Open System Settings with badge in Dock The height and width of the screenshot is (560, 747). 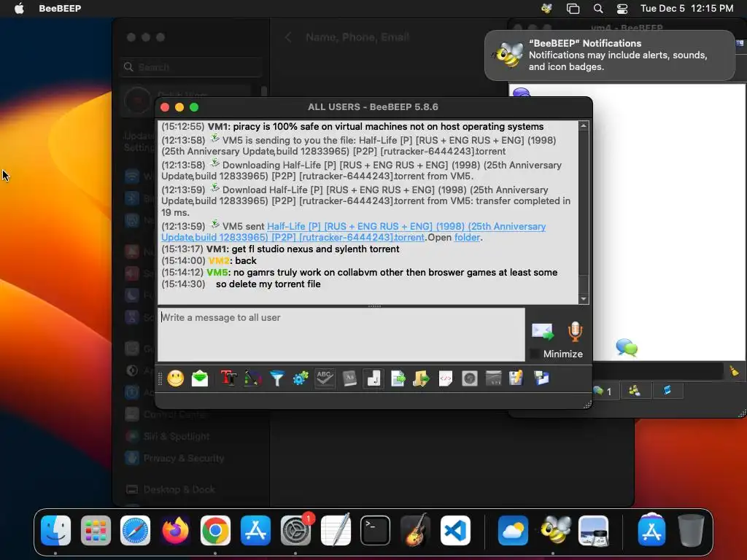296,531
